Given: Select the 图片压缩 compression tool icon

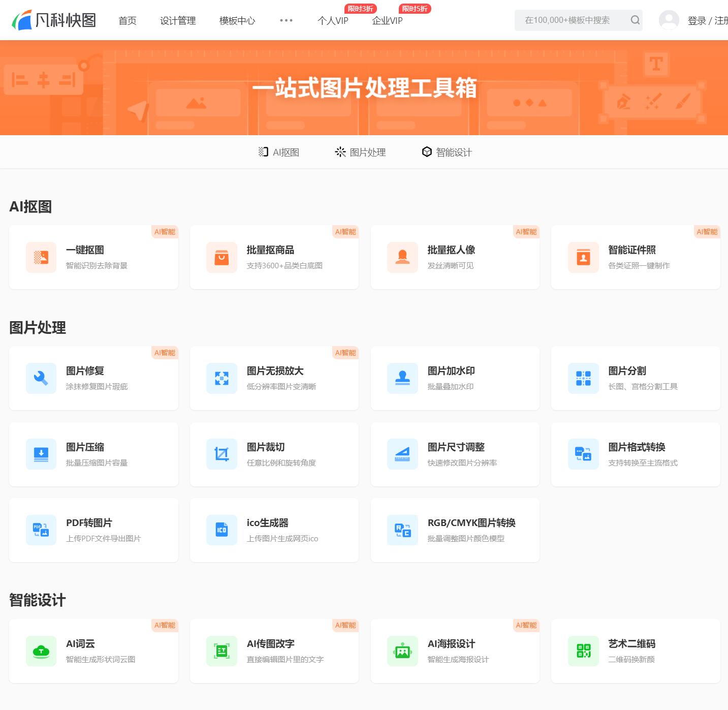Looking at the screenshot, I should [41, 454].
